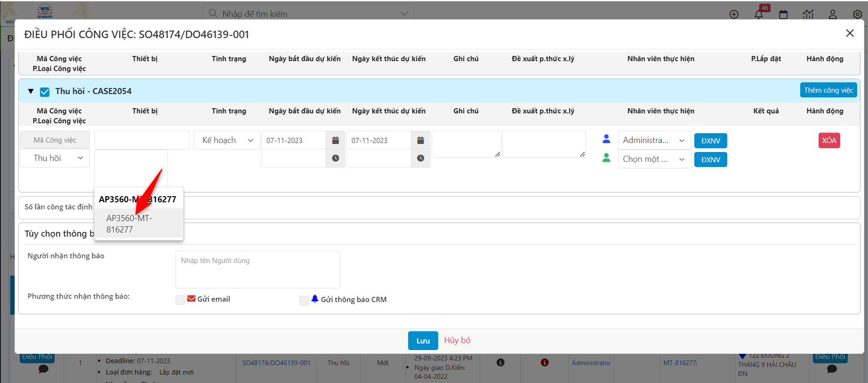The width and height of the screenshot is (868, 383).
Task: Click the empty start time field
Action: [294, 158]
